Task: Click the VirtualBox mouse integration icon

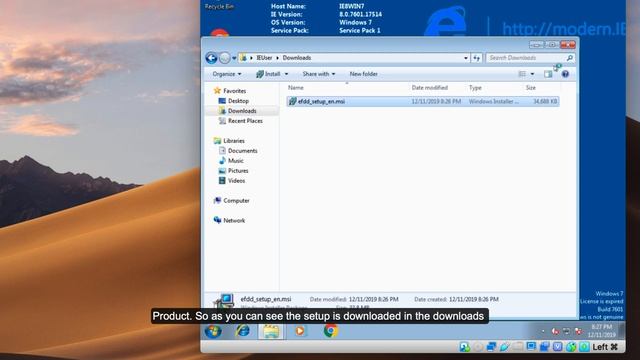Action: point(571,347)
